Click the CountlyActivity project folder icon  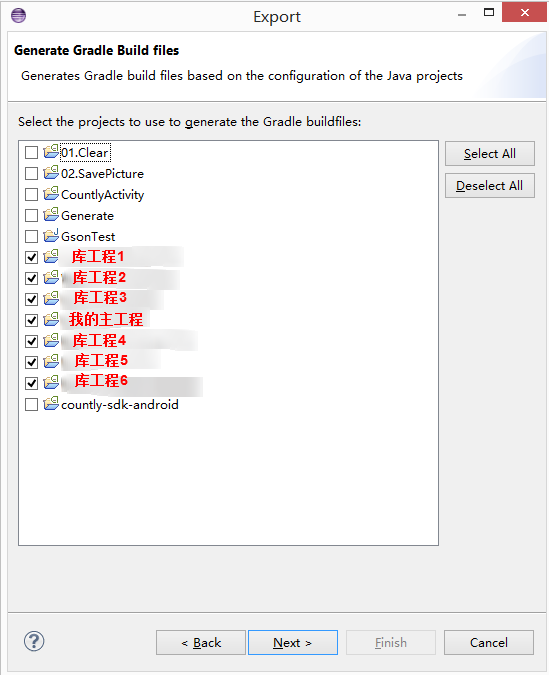click(x=51, y=194)
